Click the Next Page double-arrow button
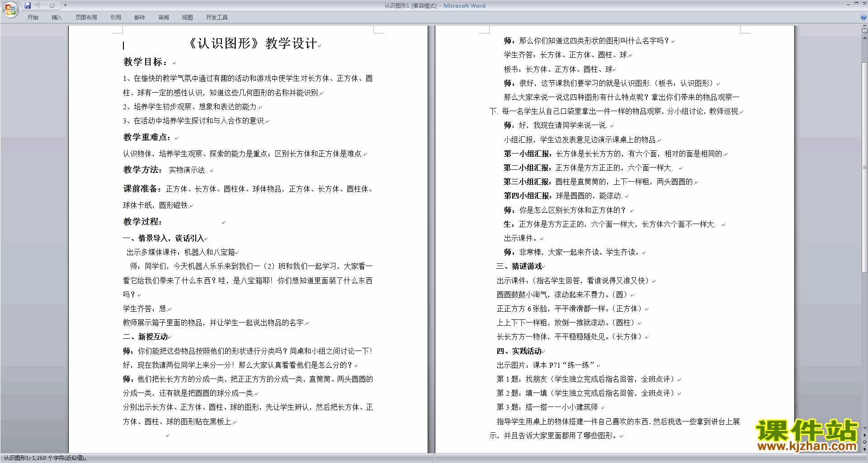Screen dimensions: 868x463 pyautogui.click(x=864, y=449)
